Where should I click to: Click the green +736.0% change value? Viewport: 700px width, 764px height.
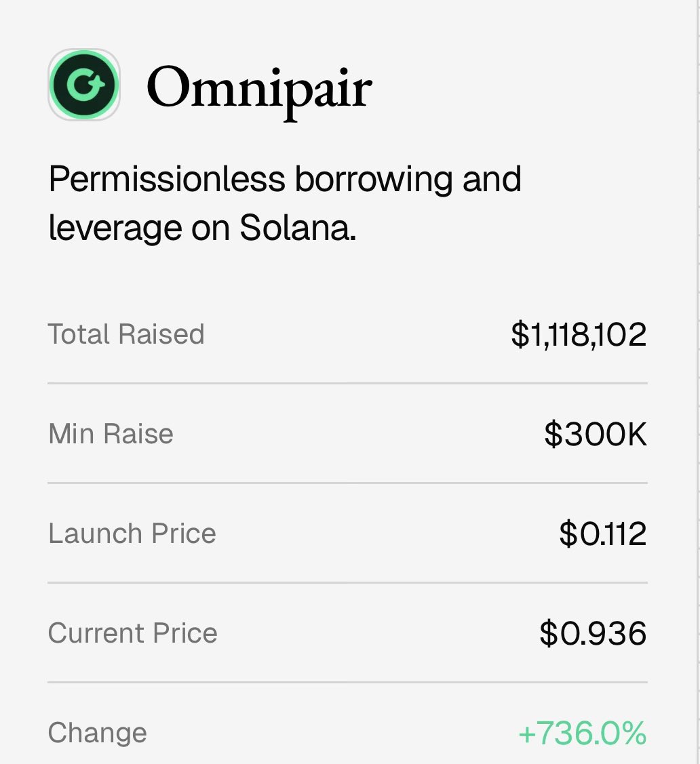582,733
